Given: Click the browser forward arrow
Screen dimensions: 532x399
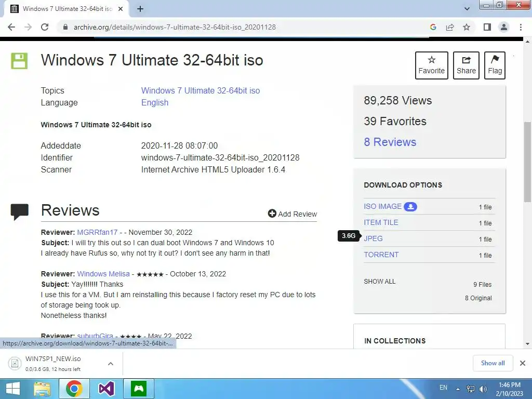Looking at the screenshot, I should tap(28, 27).
